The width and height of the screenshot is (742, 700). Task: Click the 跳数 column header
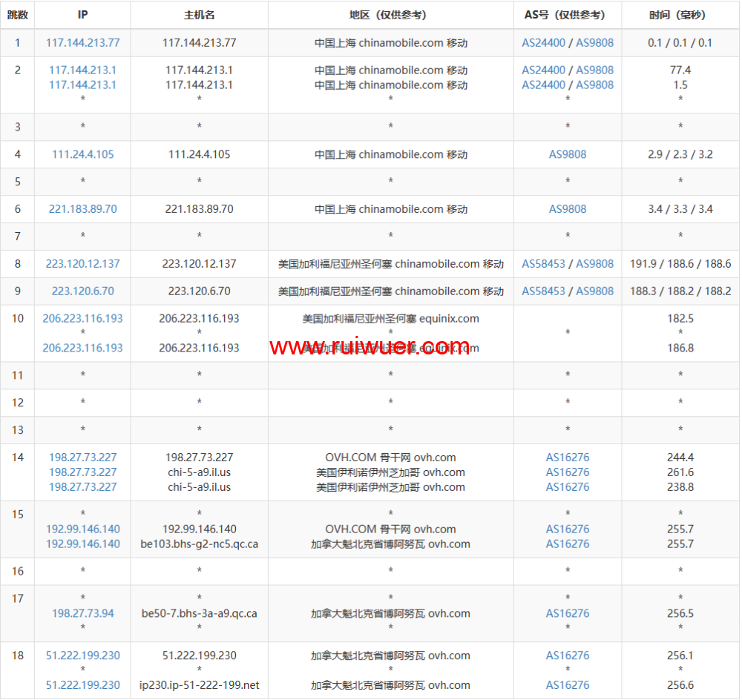click(x=17, y=15)
